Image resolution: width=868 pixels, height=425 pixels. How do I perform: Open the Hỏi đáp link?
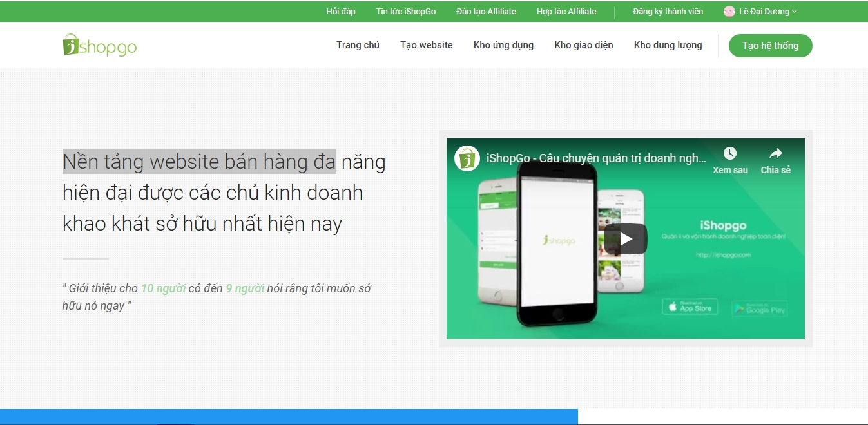[341, 12]
